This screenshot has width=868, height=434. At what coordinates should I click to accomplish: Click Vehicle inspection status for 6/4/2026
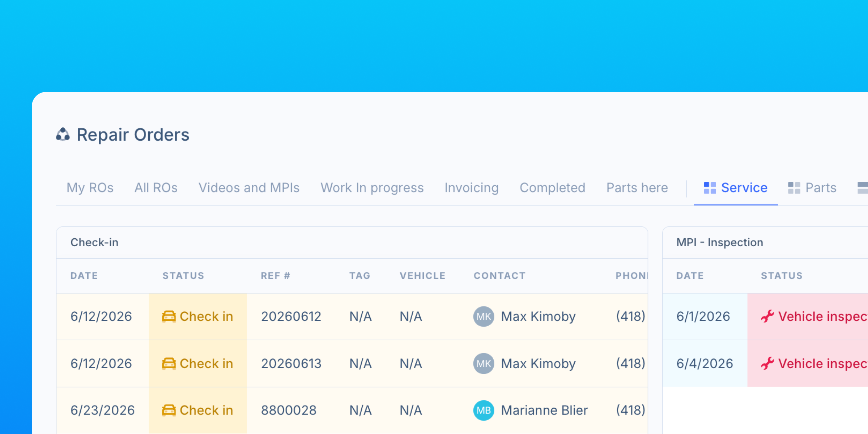tap(808, 363)
